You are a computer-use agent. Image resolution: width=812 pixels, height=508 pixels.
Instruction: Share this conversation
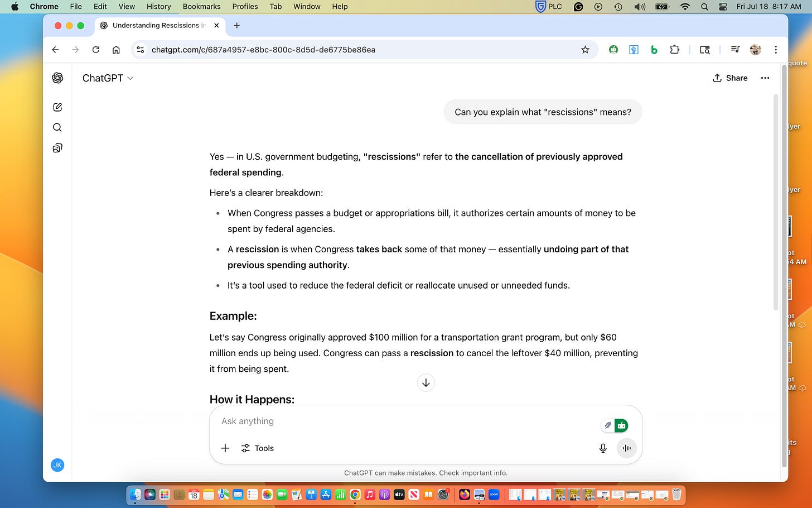[730, 78]
